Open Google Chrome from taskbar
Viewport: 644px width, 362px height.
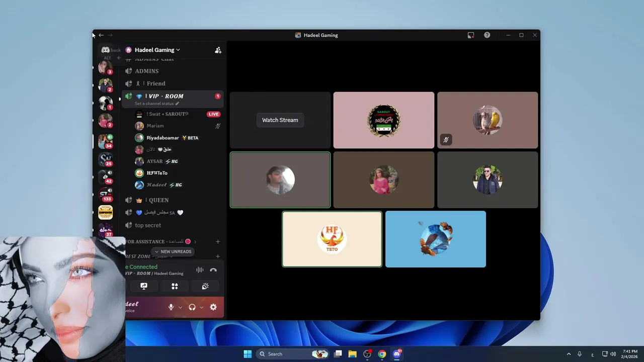tap(382, 354)
